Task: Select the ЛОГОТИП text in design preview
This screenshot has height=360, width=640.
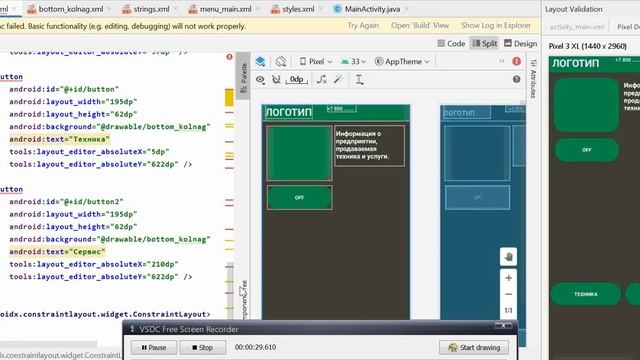Action: coord(289,112)
